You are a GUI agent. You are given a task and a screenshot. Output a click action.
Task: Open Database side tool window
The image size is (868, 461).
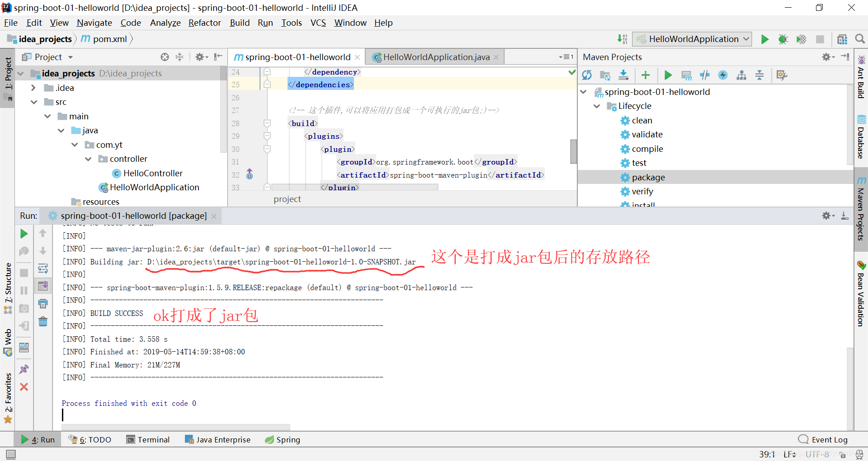tap(861, 137)
